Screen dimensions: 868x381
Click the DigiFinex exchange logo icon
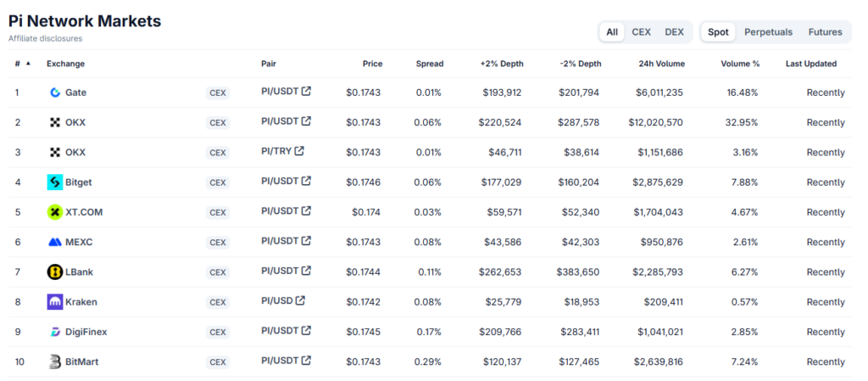55,332
